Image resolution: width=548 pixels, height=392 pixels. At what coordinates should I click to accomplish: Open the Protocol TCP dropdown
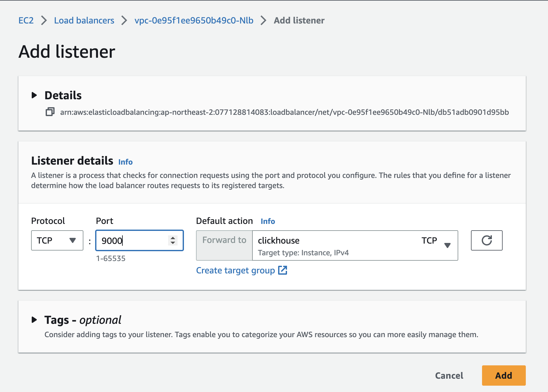coord(57,240)
